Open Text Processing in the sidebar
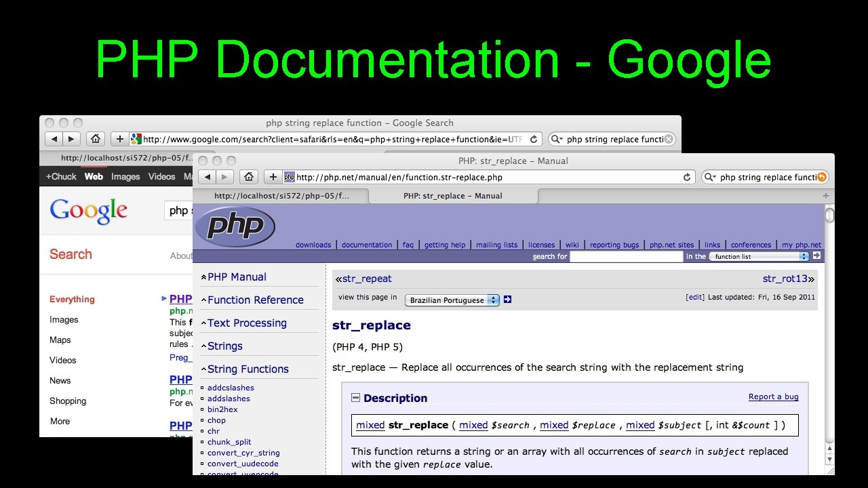This screenshot has height=488, width=868. tap(247, 323)
